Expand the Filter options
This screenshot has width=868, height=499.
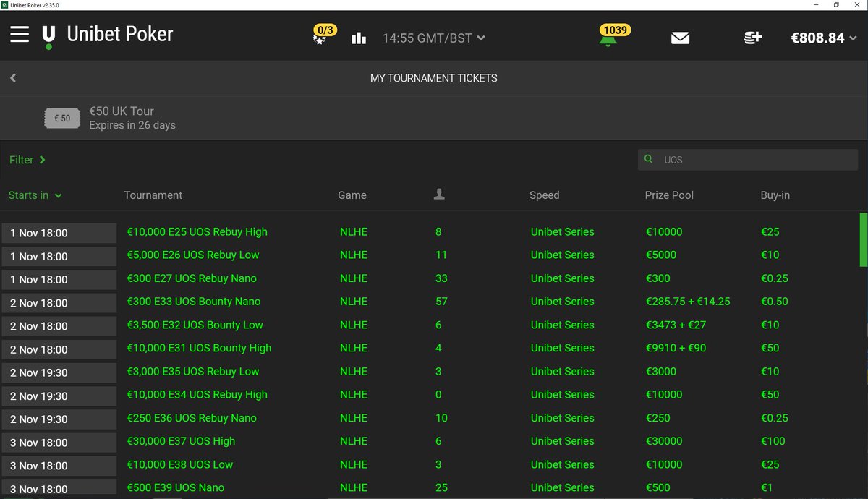[x=27, y=160]
